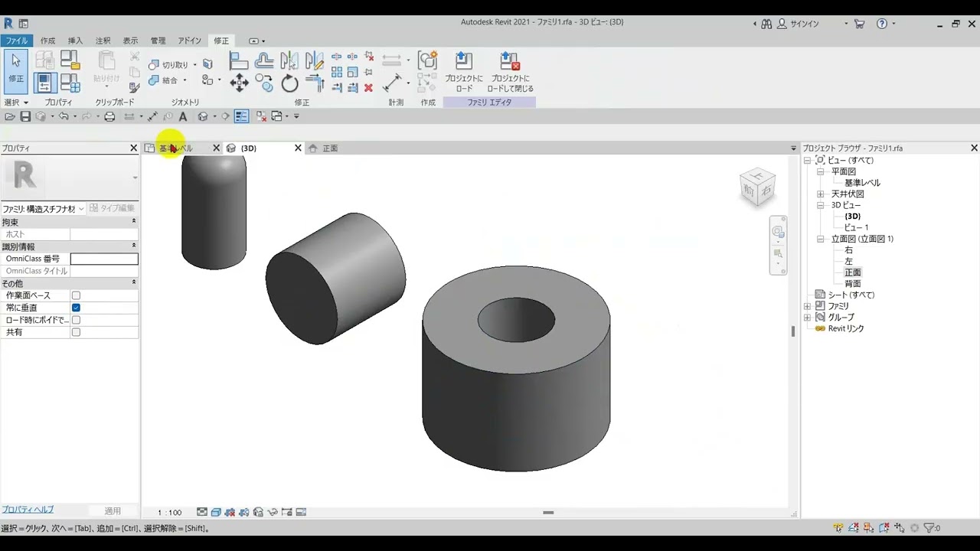Toggle Select Pinned Elements in status bar
The width and height of the screenshot is (980, 551).
coord(868,528)
